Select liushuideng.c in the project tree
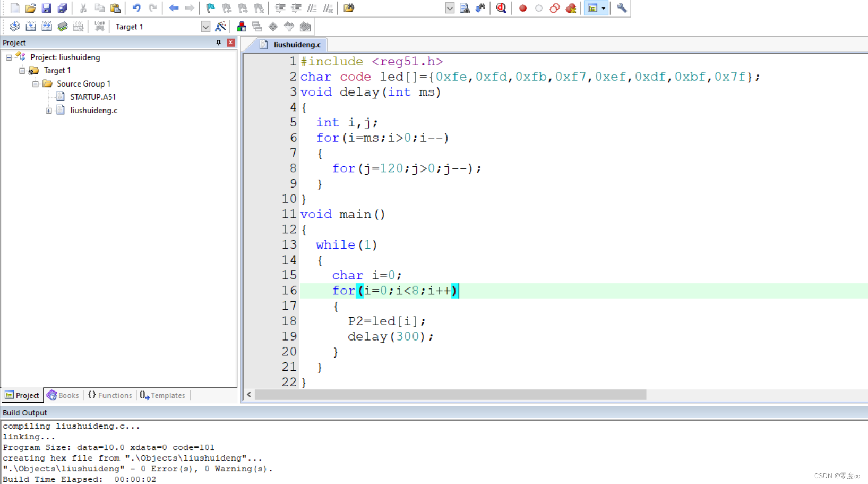The height and width of the screenshot is (484, 868). point(93,110)
